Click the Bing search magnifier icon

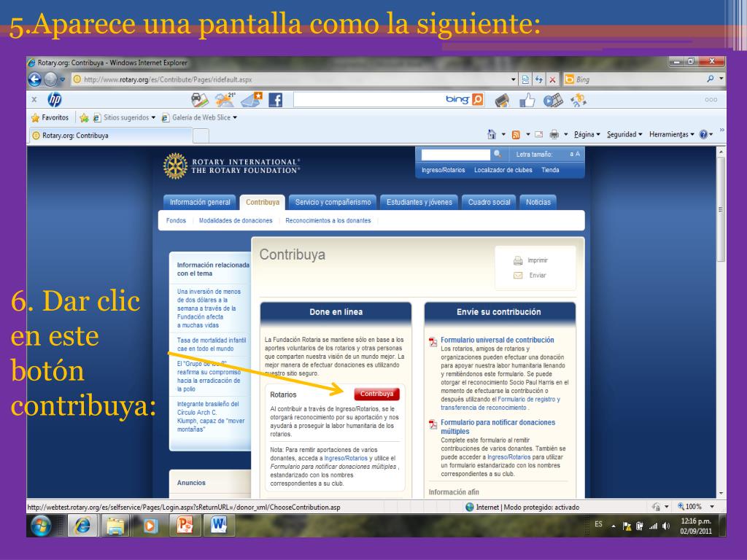coord(710,79)
